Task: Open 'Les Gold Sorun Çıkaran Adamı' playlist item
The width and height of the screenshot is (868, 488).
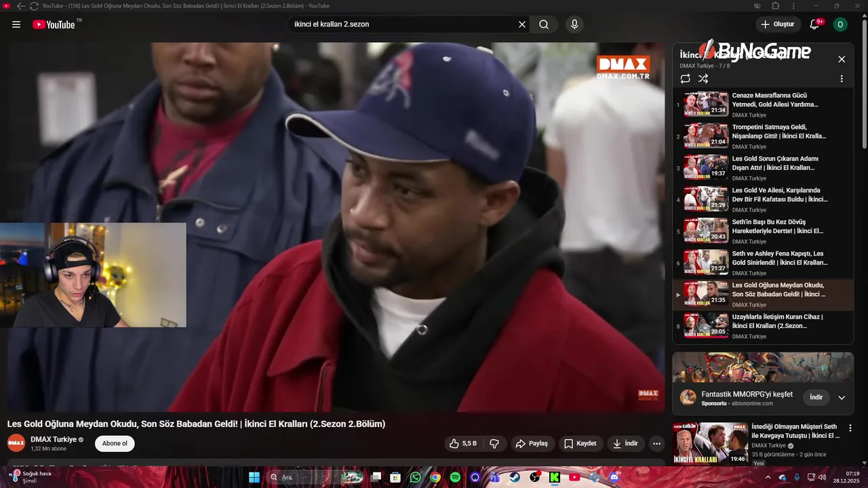Action: click(763, 168)
